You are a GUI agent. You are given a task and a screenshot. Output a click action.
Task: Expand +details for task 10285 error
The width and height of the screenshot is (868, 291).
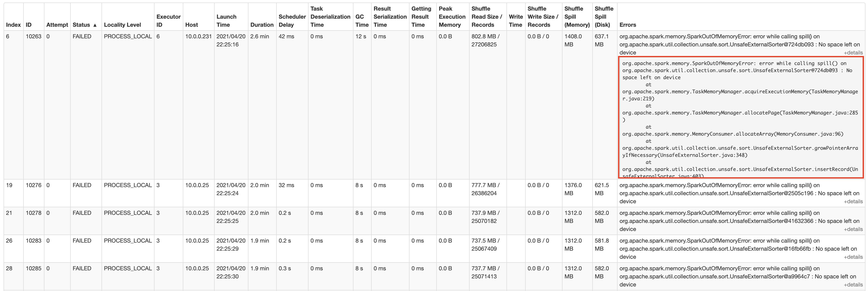pyautogui.click(x=853, y=285)
